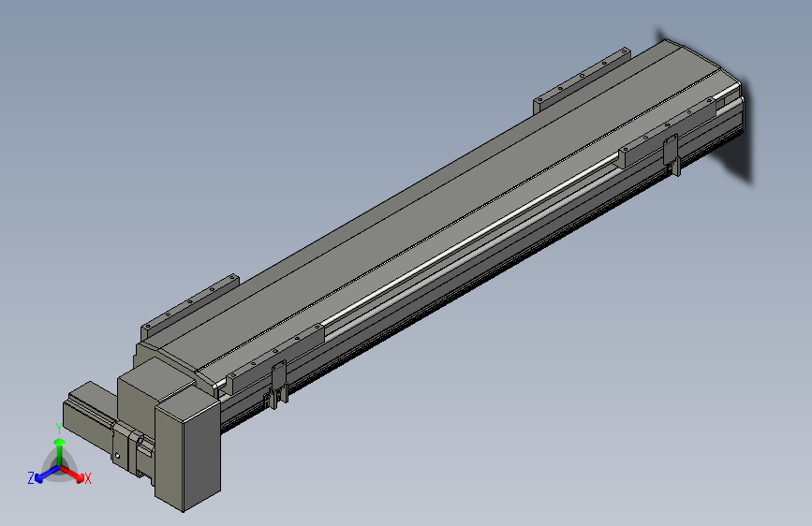Select the motor body protruding at the far left
This screenshot has width=812, height=526.
point(88,416)
